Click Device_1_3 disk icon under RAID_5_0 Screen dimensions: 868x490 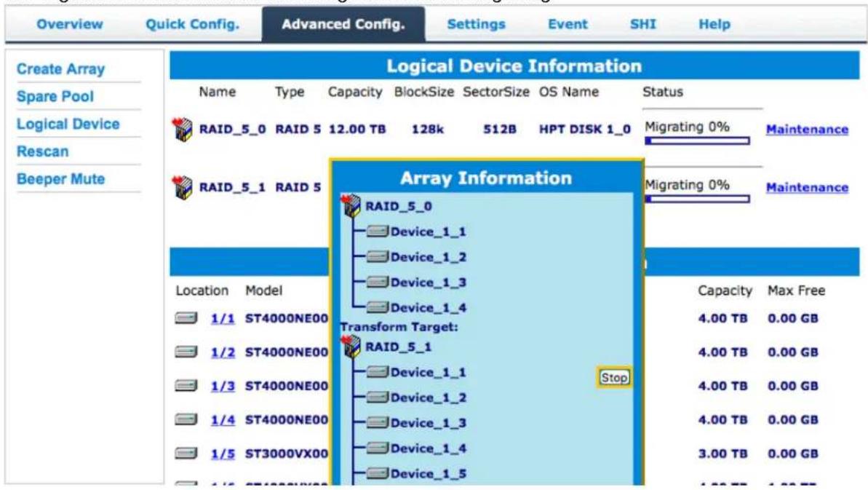tap(377, 282)
